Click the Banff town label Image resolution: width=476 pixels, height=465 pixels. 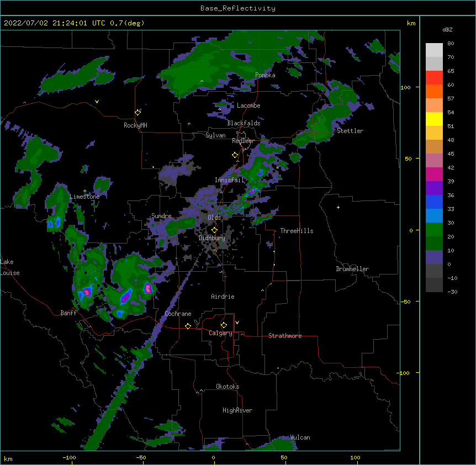coord(68,313)
